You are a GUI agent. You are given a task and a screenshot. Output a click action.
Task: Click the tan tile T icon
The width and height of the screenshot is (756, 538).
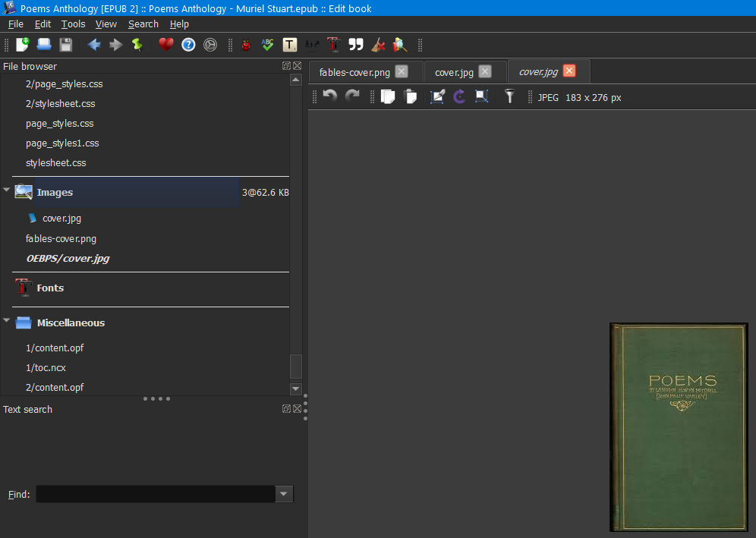click(x=289, y=45)
